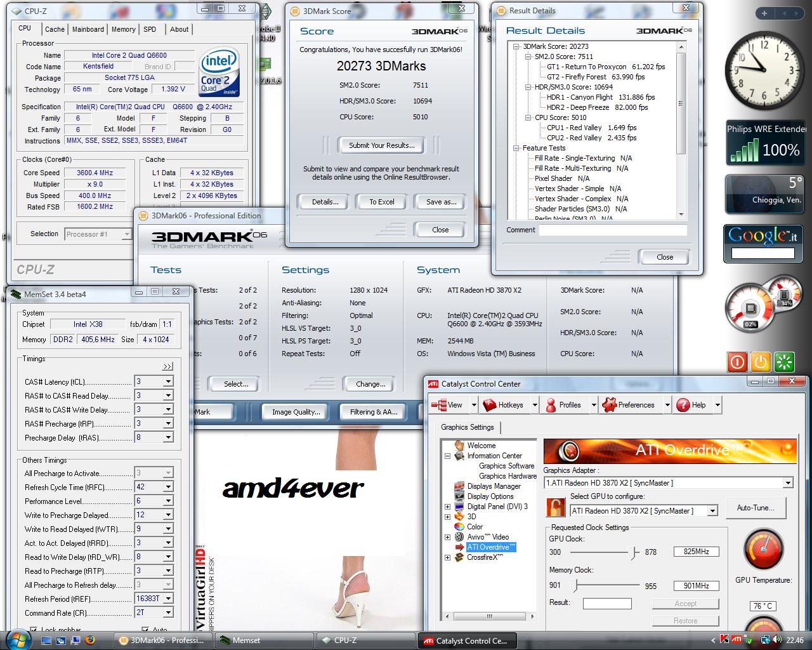Click the Details button in 3DMark Score
The width and height of the screenshot is (812, 650).
pos(325,202)
